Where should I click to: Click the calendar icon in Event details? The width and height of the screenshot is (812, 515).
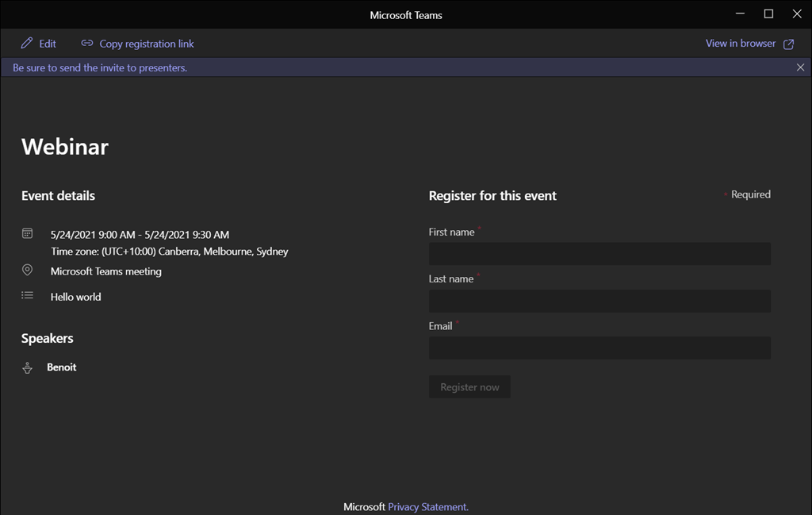[x=28, y=234]
